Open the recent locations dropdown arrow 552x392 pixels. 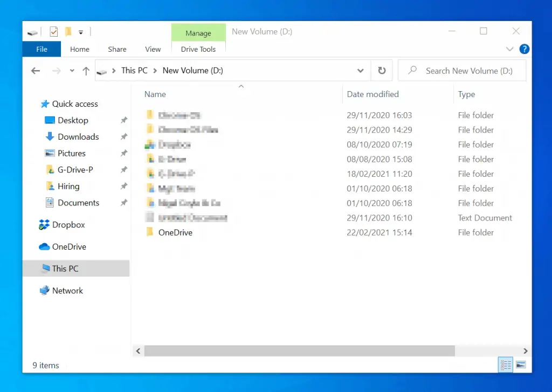click(x=72, y=71)
